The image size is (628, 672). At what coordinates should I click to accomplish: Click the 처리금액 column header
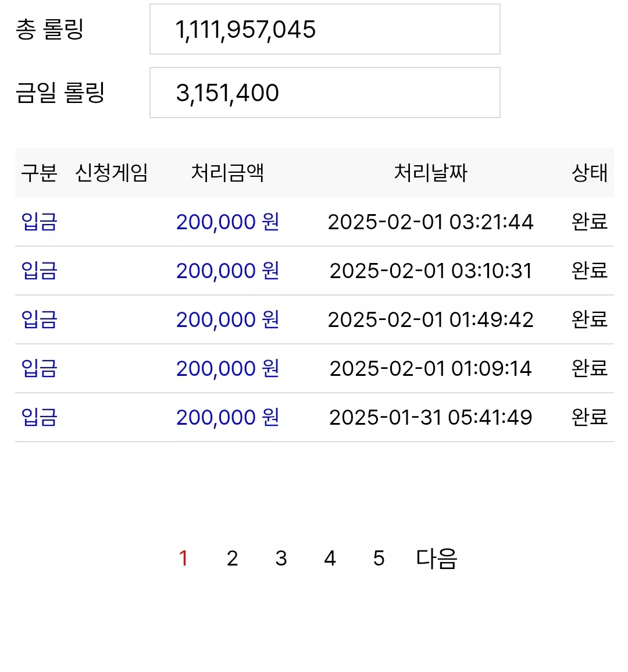click(227, 173)
